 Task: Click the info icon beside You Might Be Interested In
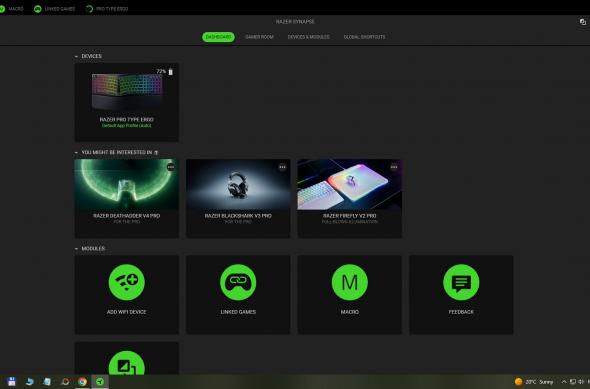(x=156, y=152)
